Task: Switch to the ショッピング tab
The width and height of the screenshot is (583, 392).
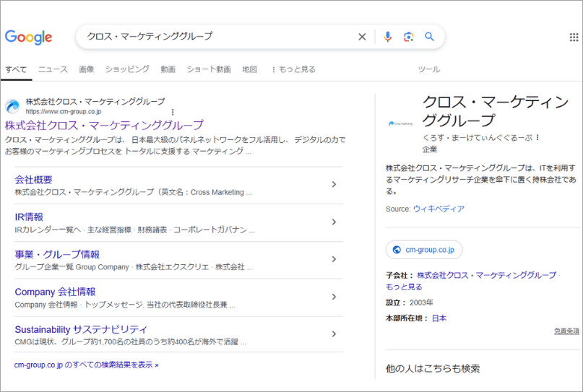Action: click(127, 69)
